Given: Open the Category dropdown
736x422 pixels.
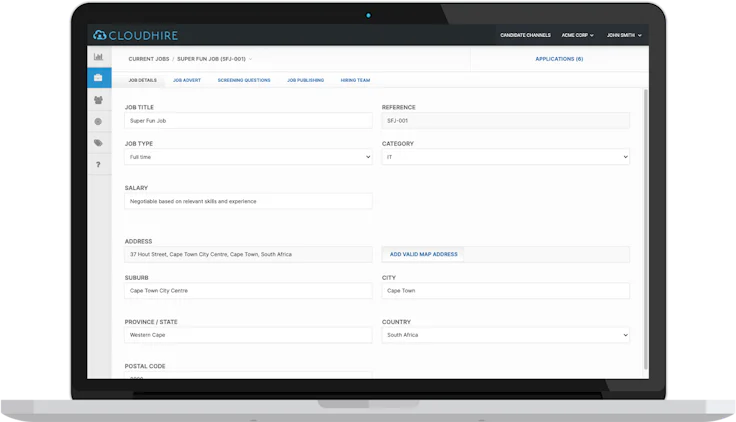Looking at the screenshot, I should click(x=506, y=157).
